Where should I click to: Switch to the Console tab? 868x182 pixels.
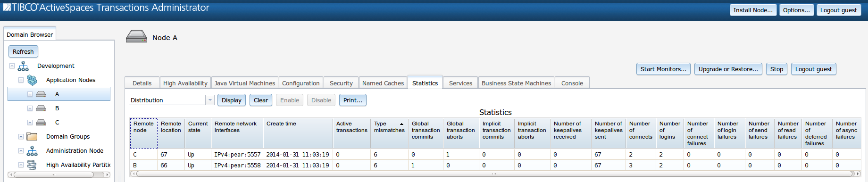click(x=572, y=83)
